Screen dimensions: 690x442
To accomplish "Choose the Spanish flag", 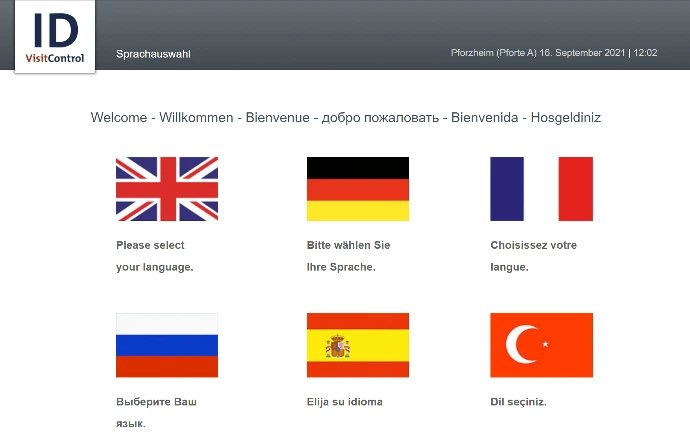I will pos(357,345).
